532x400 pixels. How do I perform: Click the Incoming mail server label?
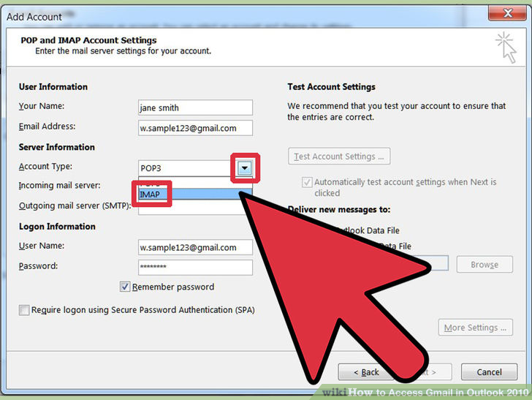coord(60,186)
